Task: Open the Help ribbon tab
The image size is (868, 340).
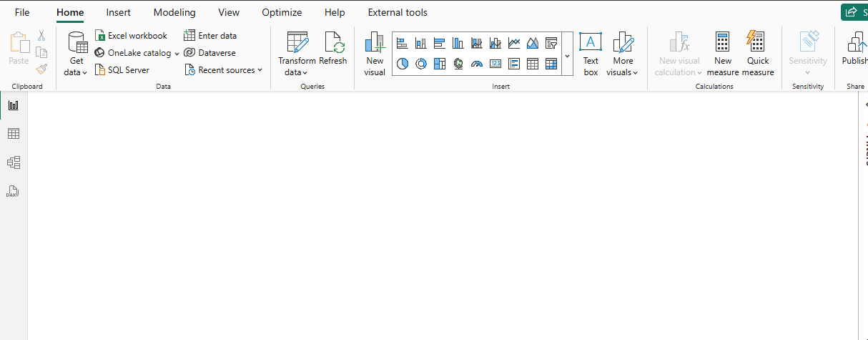Action: tap(335, 12)
